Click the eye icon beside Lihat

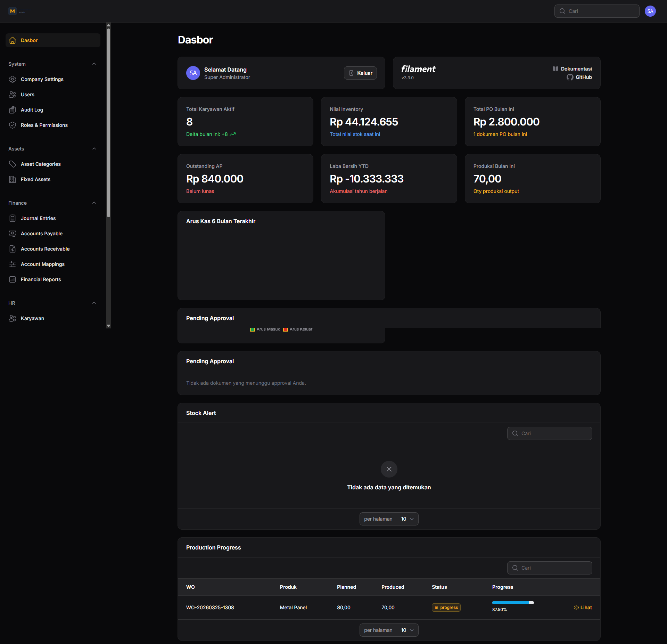click(x=576, y=608)
